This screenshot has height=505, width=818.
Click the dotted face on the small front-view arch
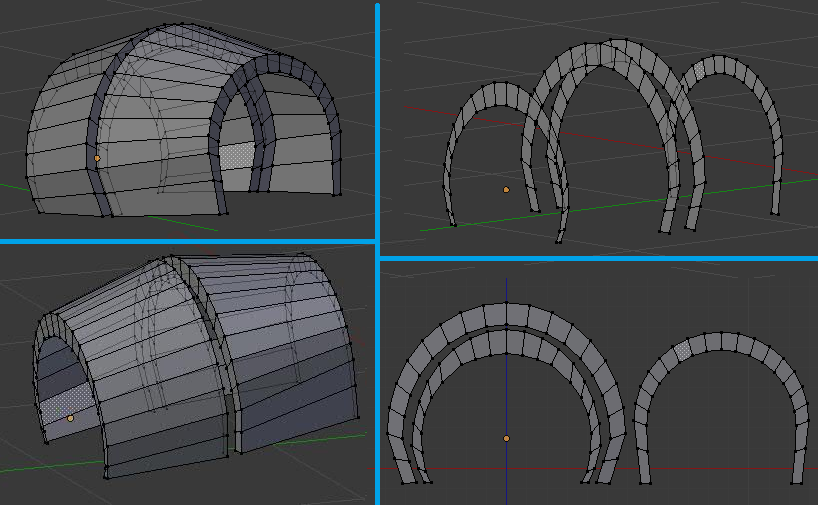point(683,349)
